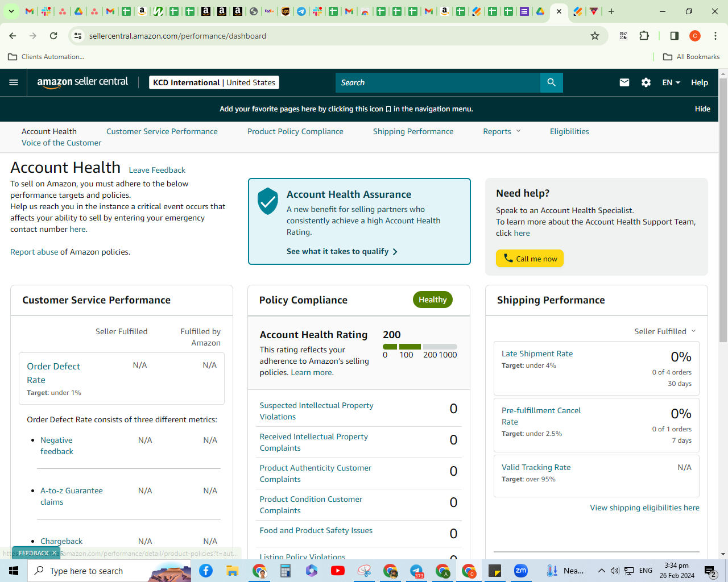728x582 pixels.
Task: Open the Voice of the Customer tab
Action: click(61, 143)
